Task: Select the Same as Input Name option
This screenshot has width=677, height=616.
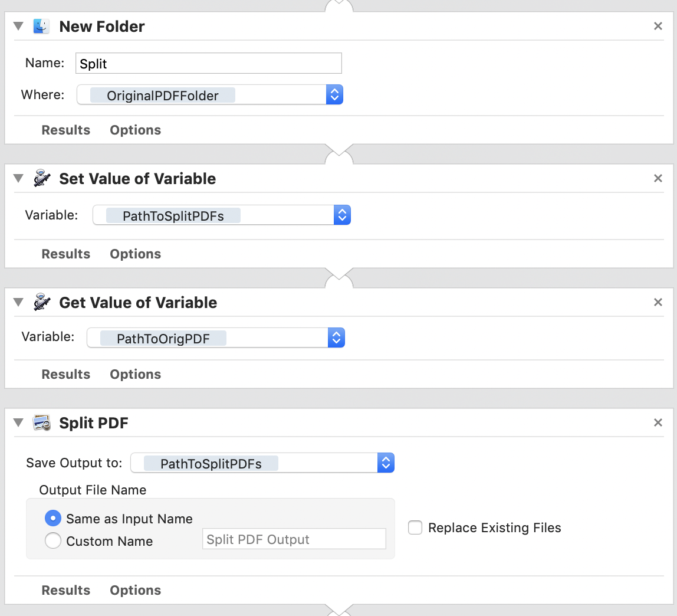Action: 53,519
